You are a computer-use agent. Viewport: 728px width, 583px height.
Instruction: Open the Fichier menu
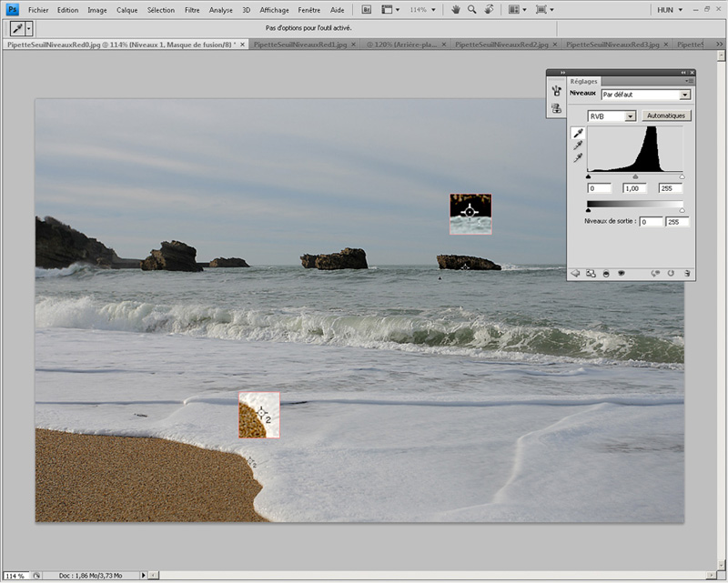(x=38, y=10)
